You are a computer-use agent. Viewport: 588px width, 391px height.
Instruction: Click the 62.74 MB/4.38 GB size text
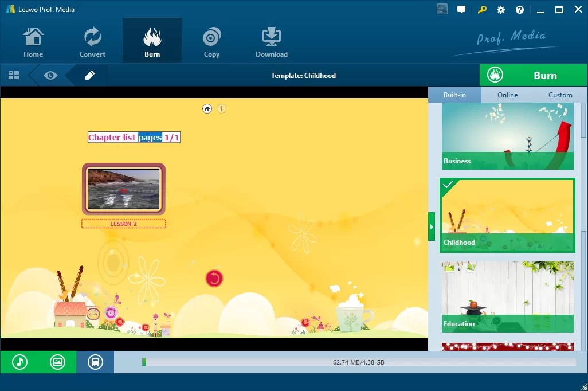(359, 362)
